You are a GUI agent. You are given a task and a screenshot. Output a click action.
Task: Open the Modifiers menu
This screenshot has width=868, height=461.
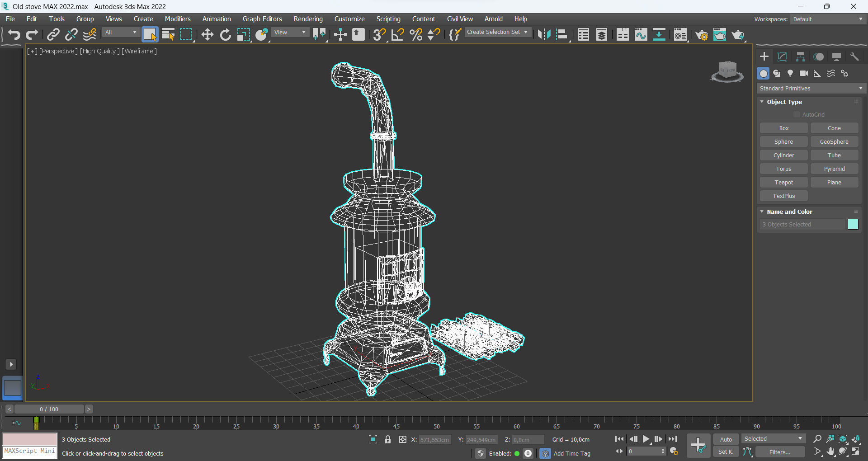tap(178, 19)
